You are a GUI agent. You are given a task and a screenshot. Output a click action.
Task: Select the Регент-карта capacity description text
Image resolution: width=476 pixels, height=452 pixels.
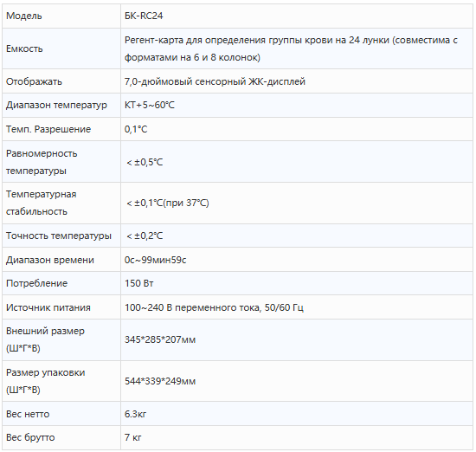coord(291,48)
